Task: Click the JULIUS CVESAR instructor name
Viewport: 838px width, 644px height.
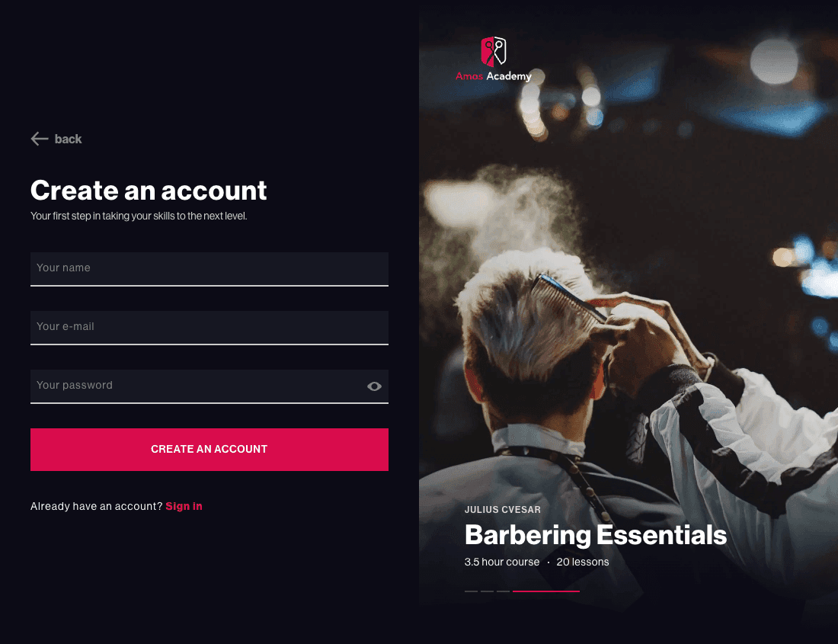Action: (x=502, y=509)
